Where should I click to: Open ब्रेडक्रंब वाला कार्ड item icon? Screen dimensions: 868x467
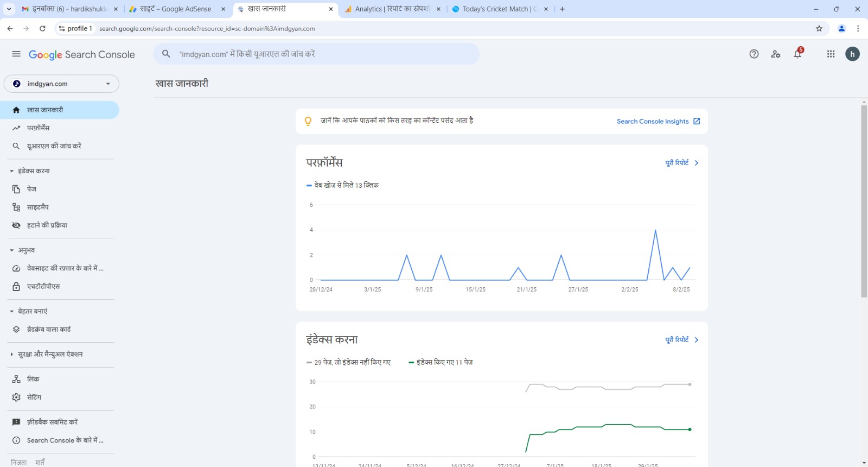click(16, 329)
